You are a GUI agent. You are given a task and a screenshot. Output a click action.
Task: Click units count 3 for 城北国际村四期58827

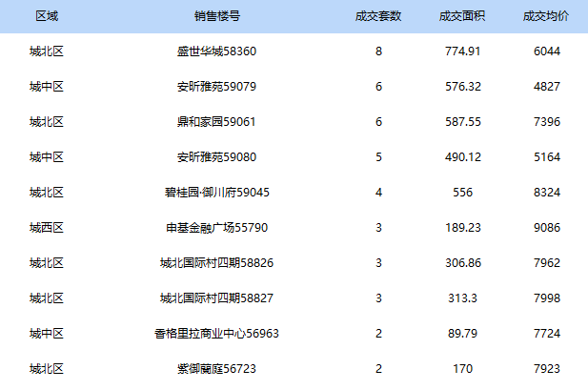[x=378, y=298]
